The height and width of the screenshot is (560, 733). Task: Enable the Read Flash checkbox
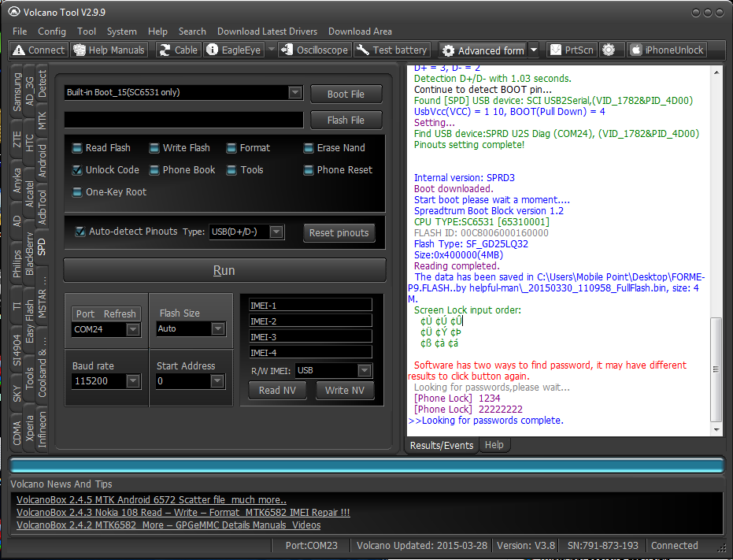pos(76,148)
